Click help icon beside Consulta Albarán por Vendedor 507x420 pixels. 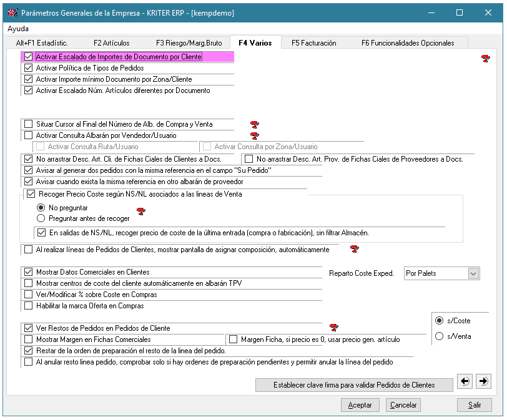click(x=254, y=135)
